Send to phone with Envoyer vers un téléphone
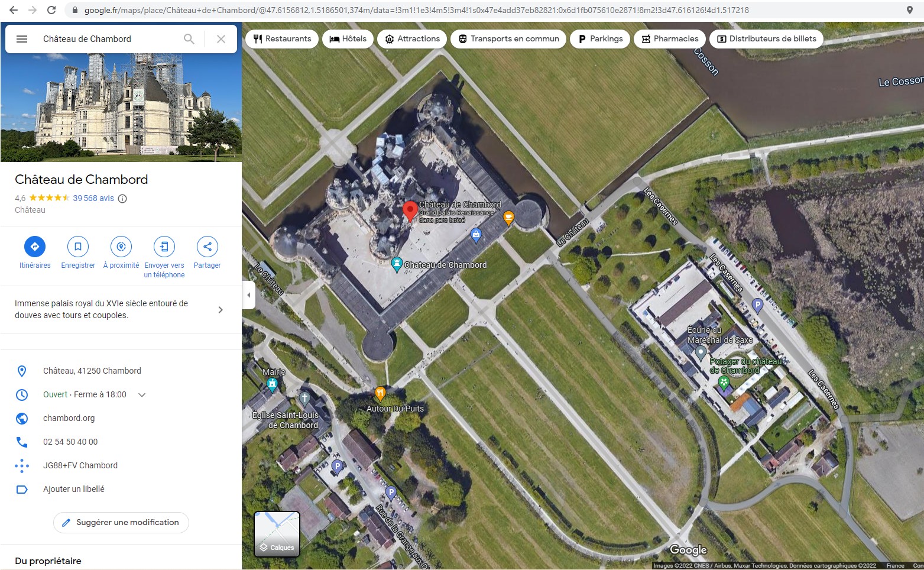924x570 pixels. click(x=164, y=247)
